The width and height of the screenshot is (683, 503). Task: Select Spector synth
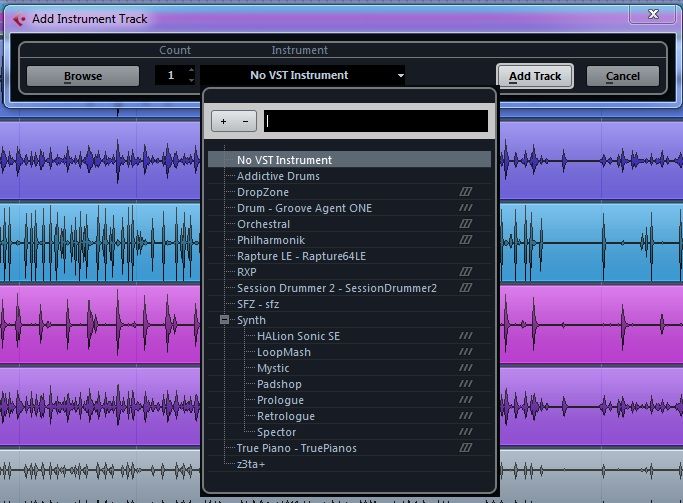[x=349, y=432]
